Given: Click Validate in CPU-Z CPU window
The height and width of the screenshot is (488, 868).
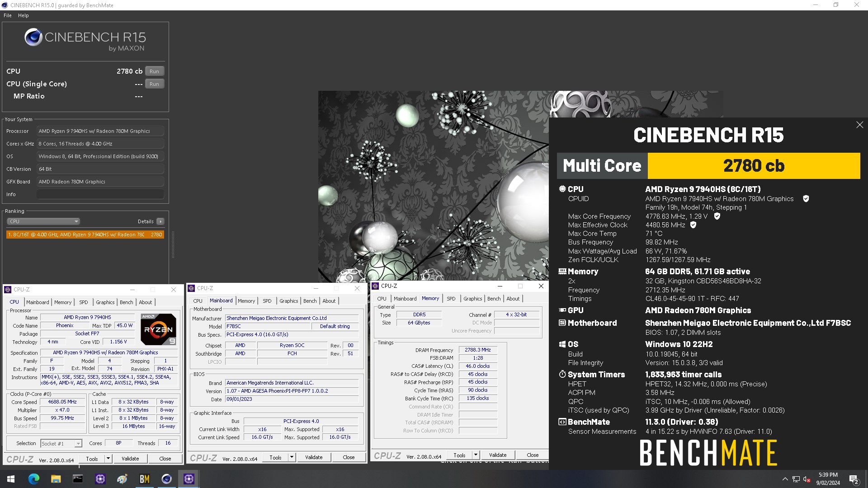Looking at the screenshot, I should coord(130,459).
